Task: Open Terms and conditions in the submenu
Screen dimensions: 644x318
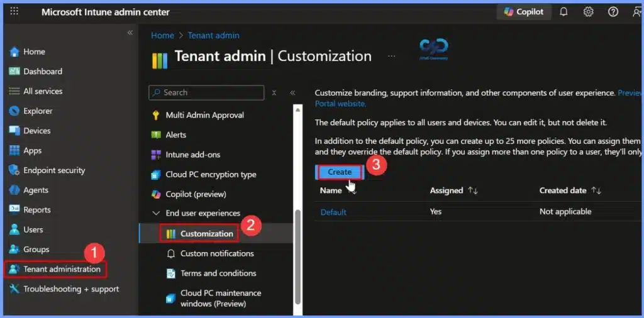Action: pyautogui.click(x=218, y=273)
